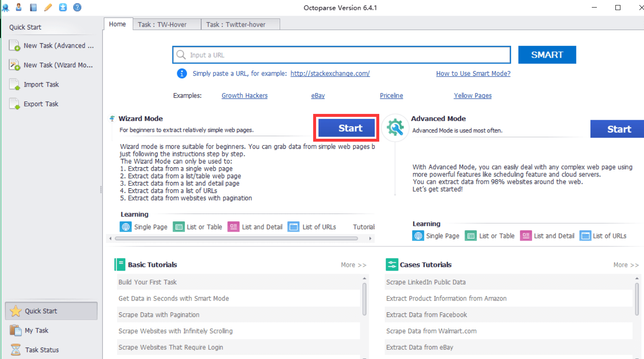Viewport: 644px width, 359px height.
Task: Switch to the Home tab
Action: coord(117,24)
